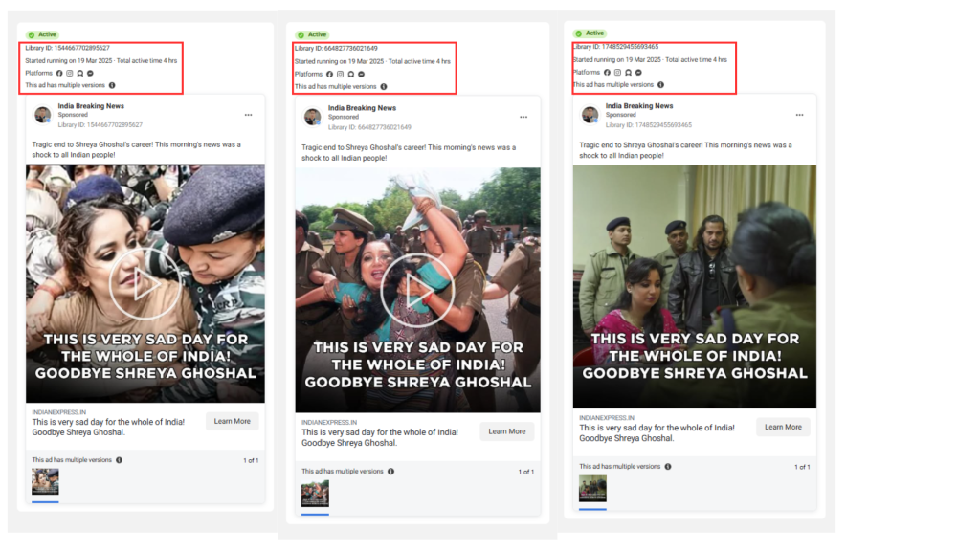Click 'Started running on 19 Mar 2025', ad ending 3465
The height and width of the screenshot is (551, 980).
[x=617, y=60]
